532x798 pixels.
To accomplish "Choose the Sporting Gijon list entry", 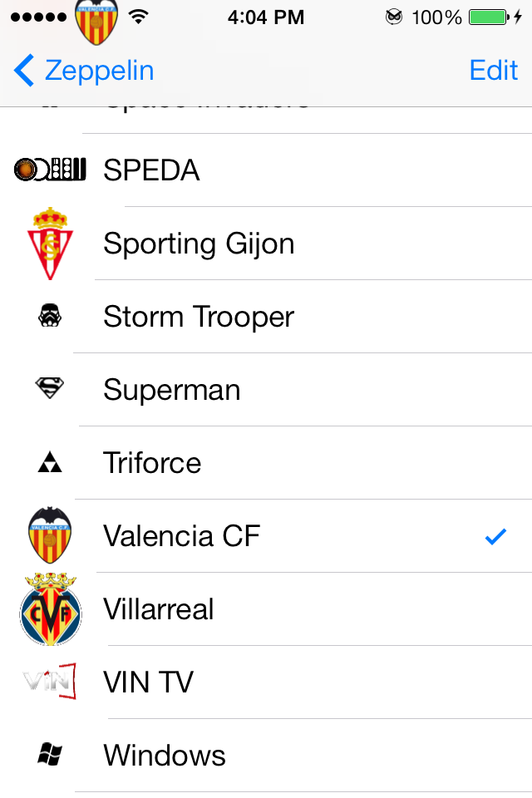I will 266,244.
